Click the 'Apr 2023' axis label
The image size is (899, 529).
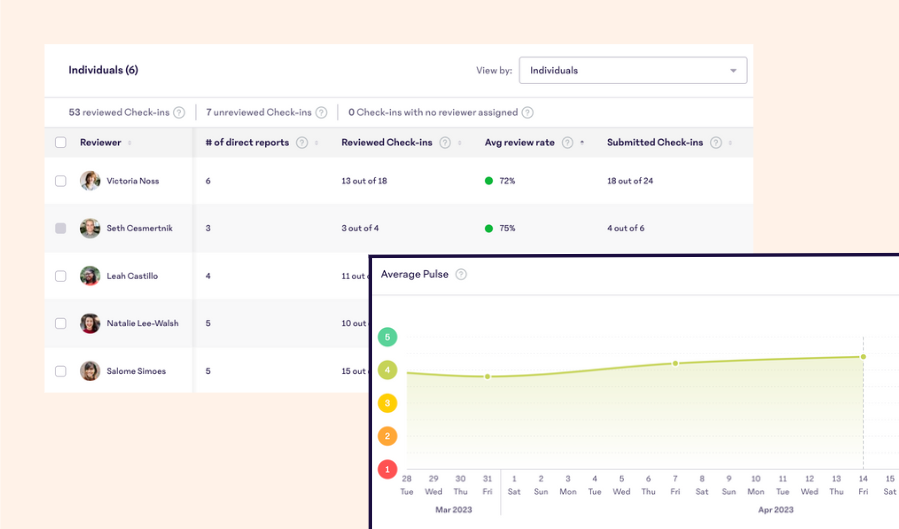776,510
